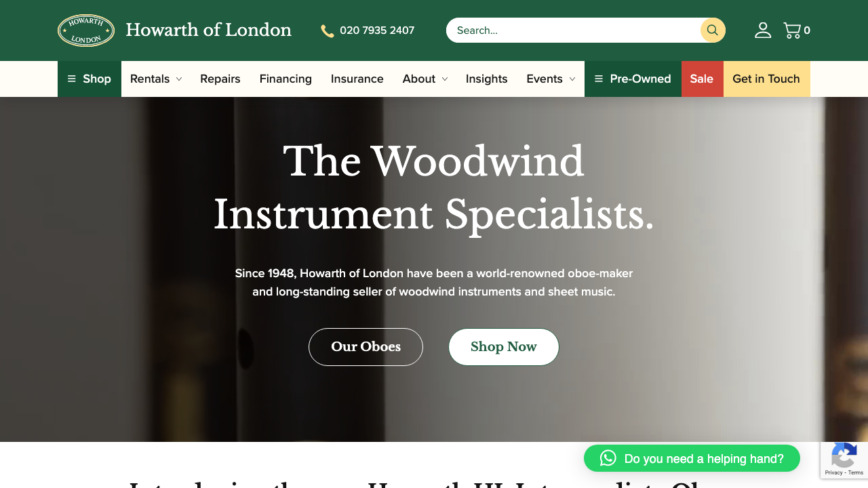Click the Our Oboes button
The height and width of the screenshot is (488, 868).
click(366, 347)
